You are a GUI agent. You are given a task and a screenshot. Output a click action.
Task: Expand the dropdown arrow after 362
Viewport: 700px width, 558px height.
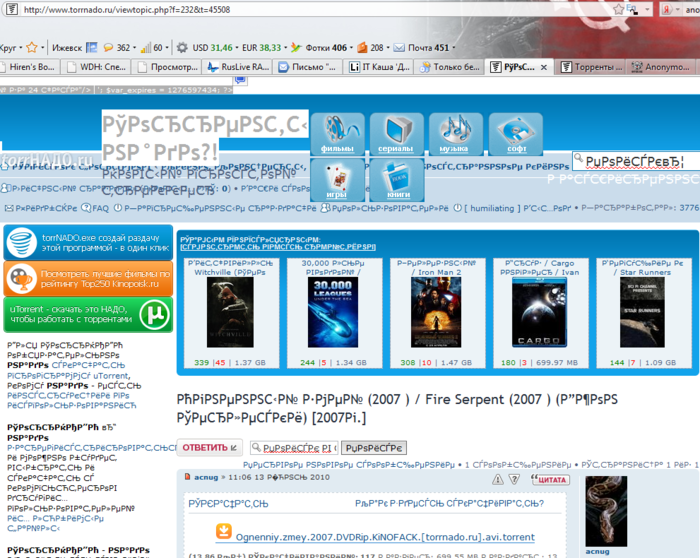pos(134,47)
